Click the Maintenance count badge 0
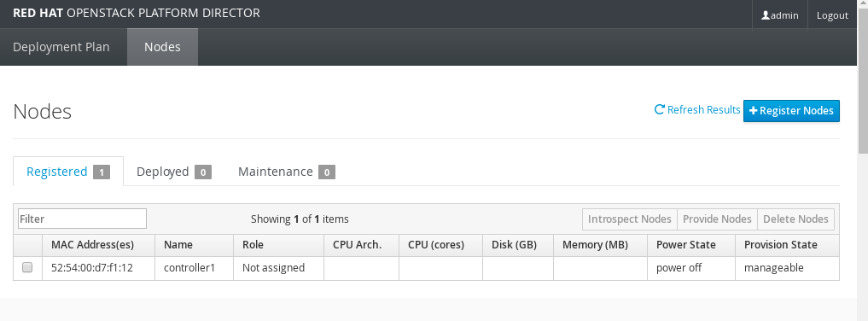 coord(327,172)
